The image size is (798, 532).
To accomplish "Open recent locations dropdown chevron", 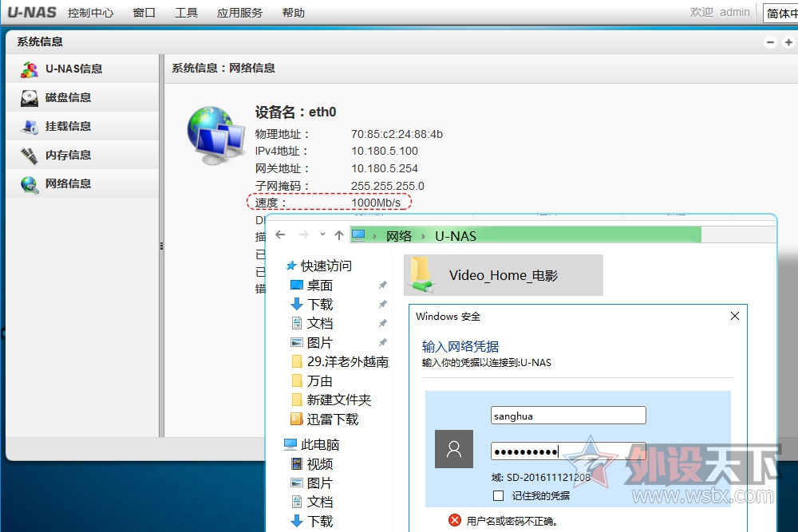I will point(322,234).
